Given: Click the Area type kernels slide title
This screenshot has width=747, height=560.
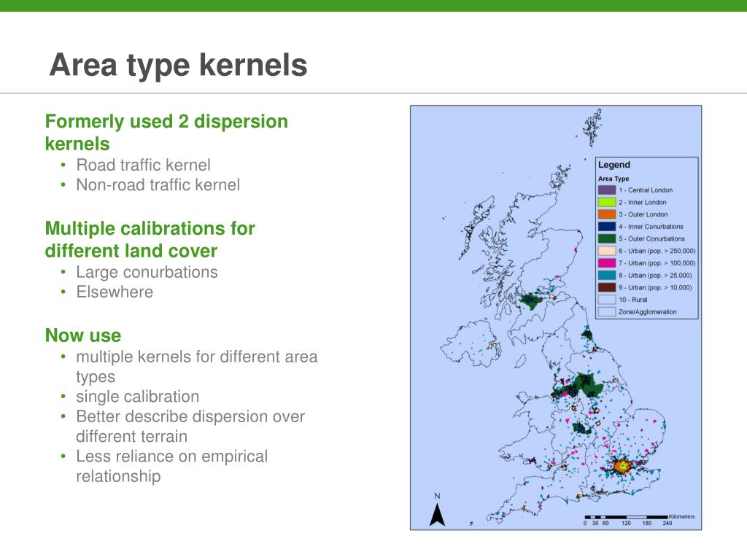Looking at the screenshot, I should (178, 65).
